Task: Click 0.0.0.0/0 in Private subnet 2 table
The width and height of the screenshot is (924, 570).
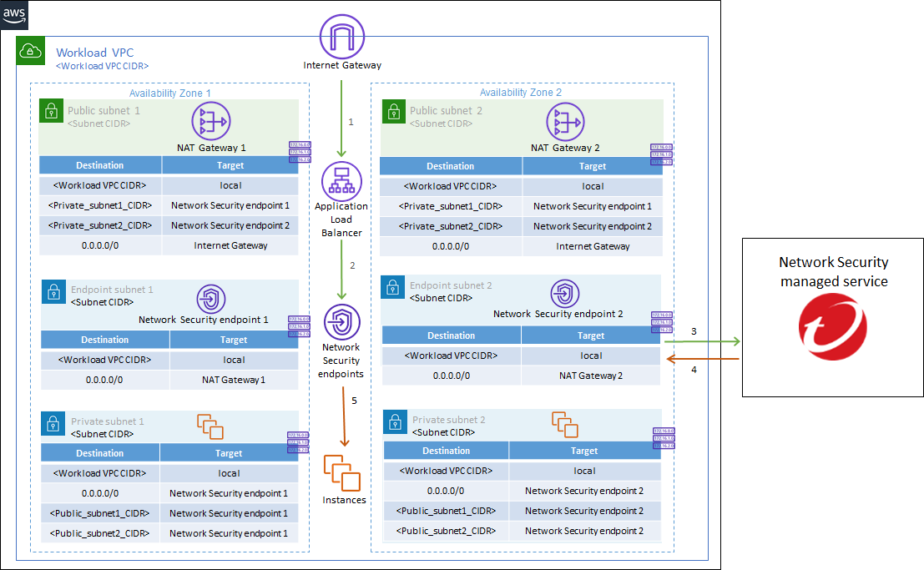Action: (x=446, y=491)
